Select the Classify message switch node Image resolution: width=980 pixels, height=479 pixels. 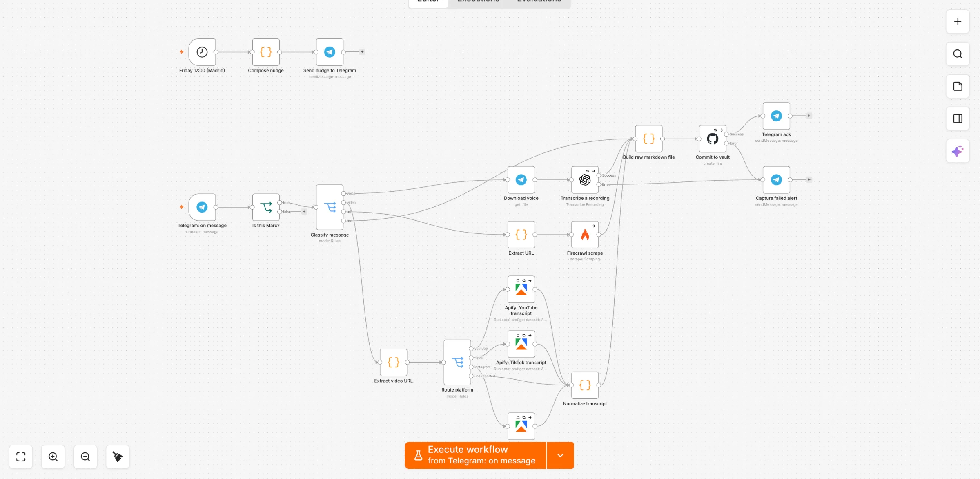330,207
